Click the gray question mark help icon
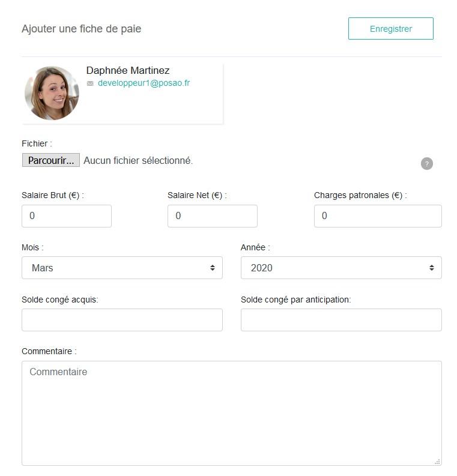This screenshot has width=457, height=476. pos(426,164)
